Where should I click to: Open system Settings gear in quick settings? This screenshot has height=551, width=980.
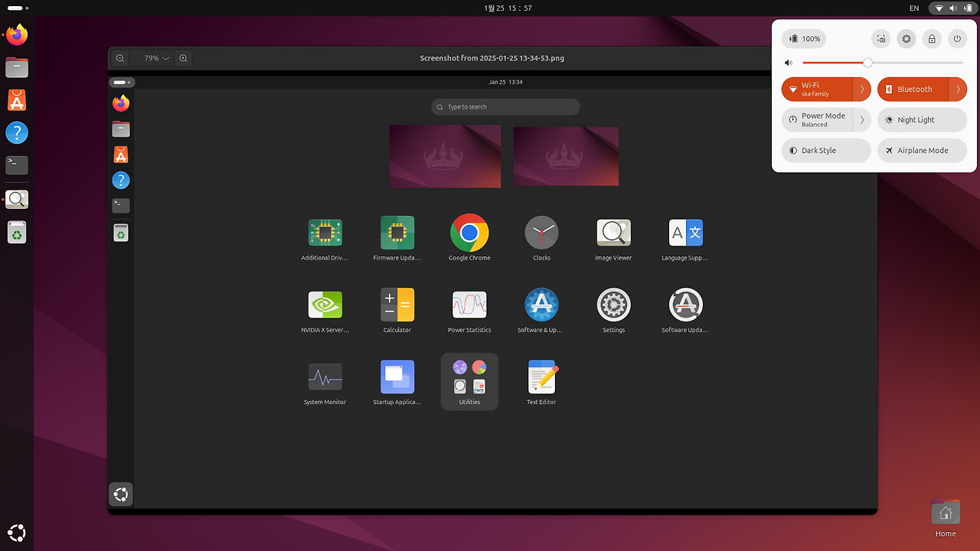tap(906, 38)
